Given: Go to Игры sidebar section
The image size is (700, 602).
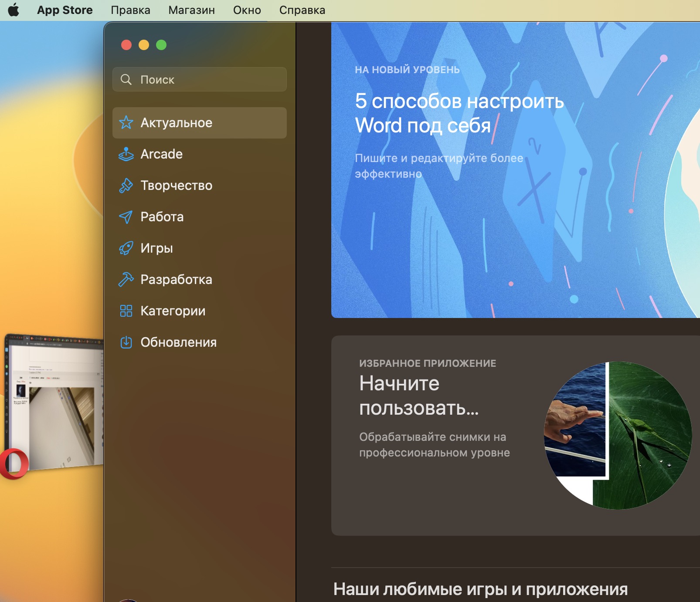Looking at the screenshot, I should pos(200,248).
